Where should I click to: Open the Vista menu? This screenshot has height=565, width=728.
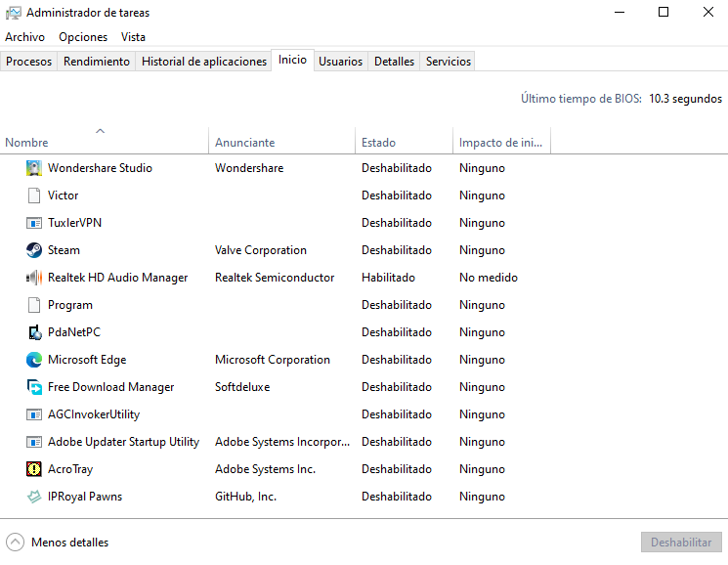click(133, 37)
